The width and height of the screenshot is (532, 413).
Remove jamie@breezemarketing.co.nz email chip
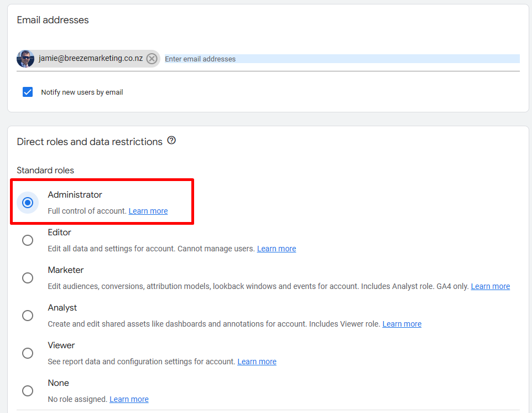click(152, 59)
